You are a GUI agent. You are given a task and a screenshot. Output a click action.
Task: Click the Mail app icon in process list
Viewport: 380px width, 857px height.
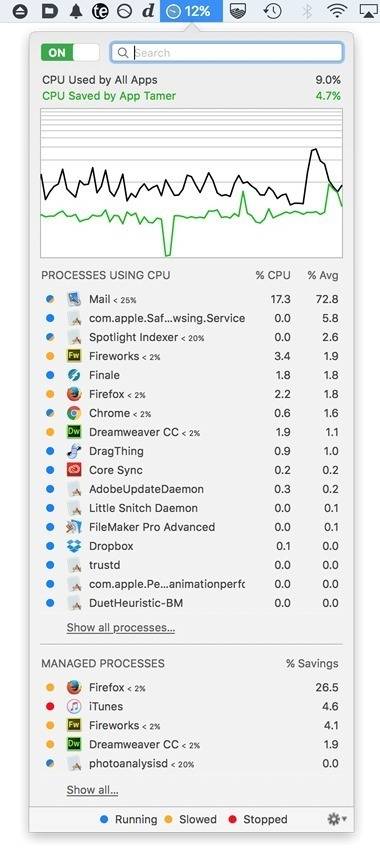(74, 299)
